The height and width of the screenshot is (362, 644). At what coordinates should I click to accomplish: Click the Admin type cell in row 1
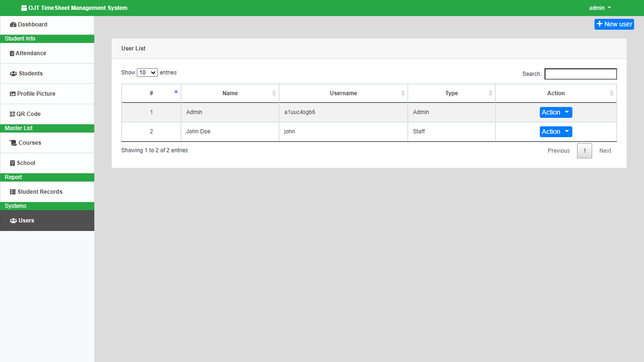pyautogui.click(x=452, y=112)
